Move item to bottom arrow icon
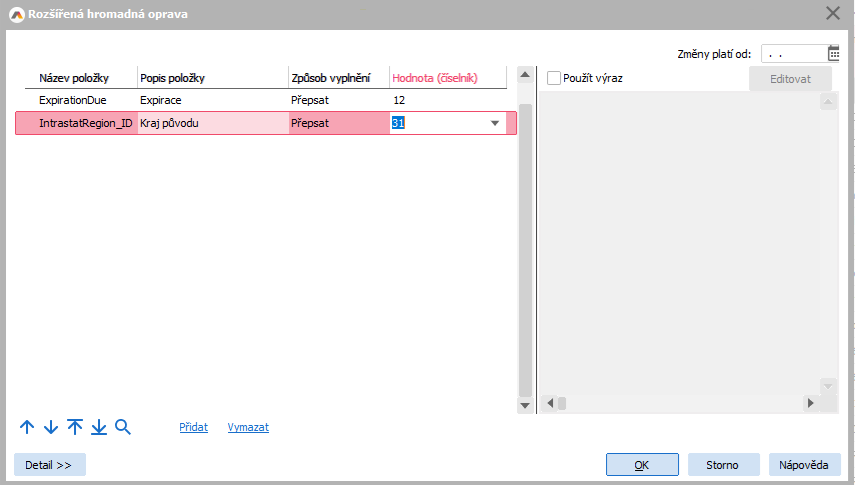 (x=99, y=427)
